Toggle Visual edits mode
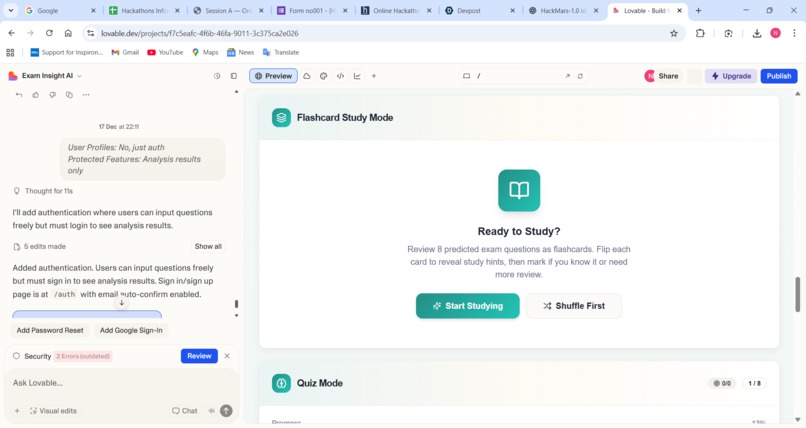 coord(53,411)
